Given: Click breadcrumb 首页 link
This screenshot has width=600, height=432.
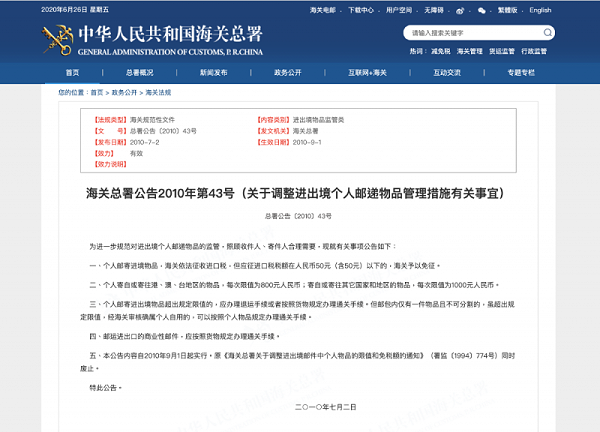Looking at the screenshot, I should click(x=97, y=93).
